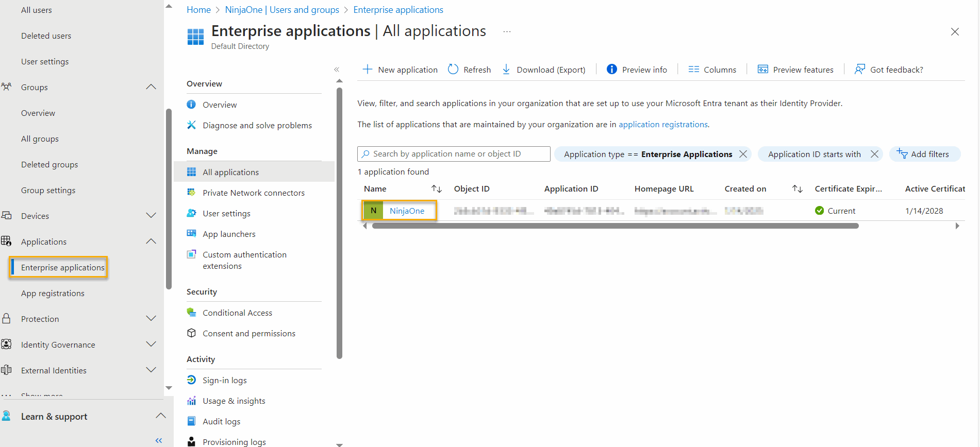The image size is (980, 447).
Task: Open Deleted groups in left navigation
Action: pyautogui.click(x=49, y=164)
